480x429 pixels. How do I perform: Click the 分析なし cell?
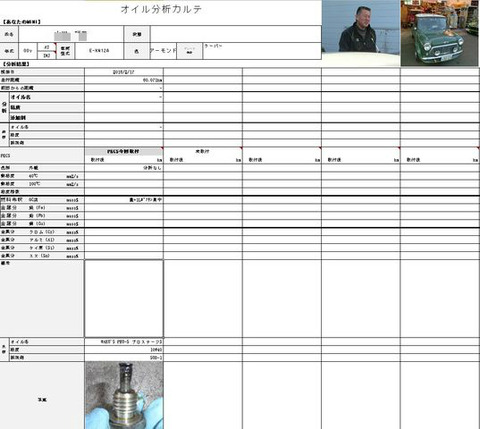click(x=124, y=168)
